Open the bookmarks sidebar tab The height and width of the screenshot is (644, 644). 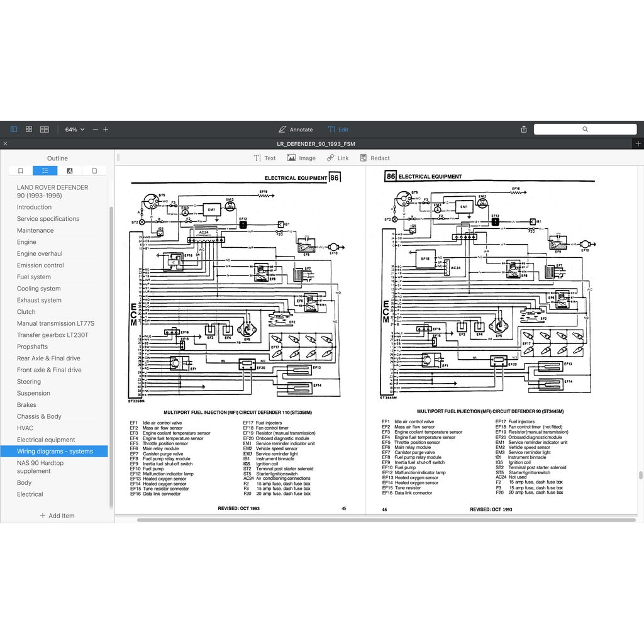pos(21,170)
